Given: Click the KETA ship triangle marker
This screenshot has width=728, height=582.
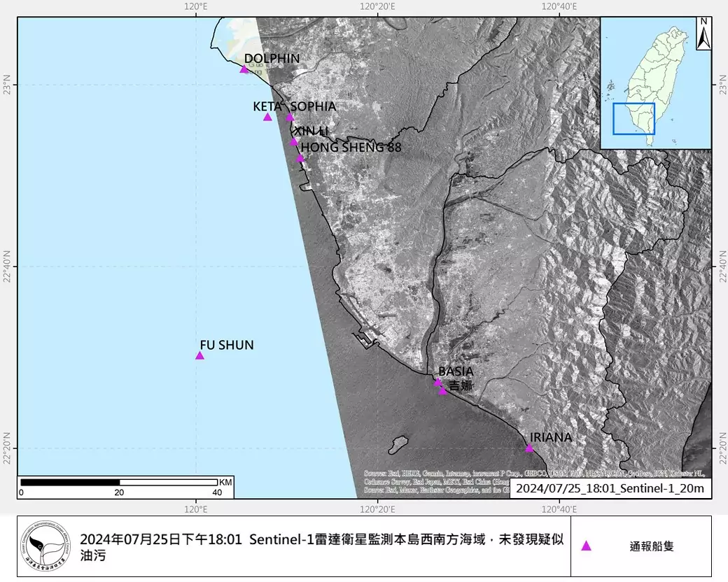Looking at the screenshot, I should (x=267, y=117).
